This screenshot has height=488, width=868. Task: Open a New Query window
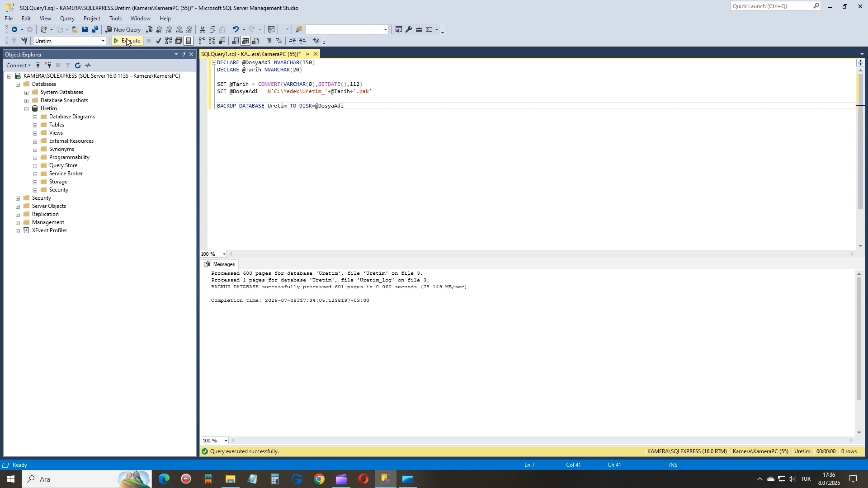123,29
